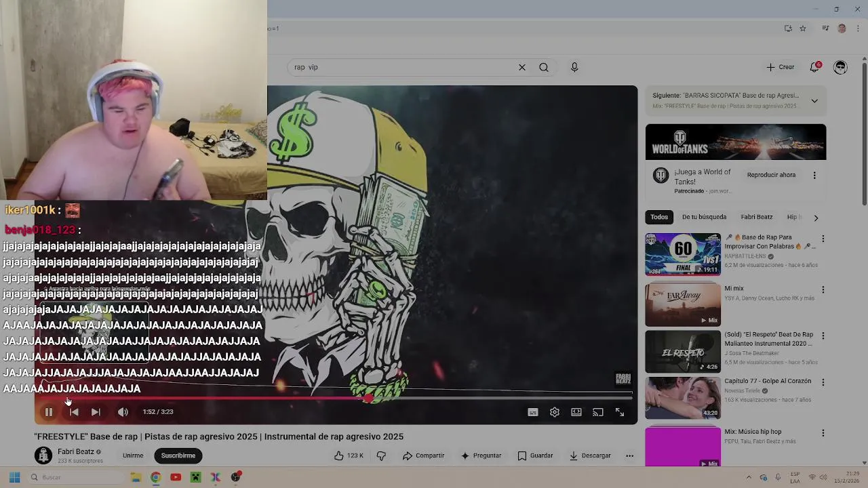Image resolution: width=868 pixels, height=488 pixels.
Task: Click the Crear button
Action: (781, 67)
